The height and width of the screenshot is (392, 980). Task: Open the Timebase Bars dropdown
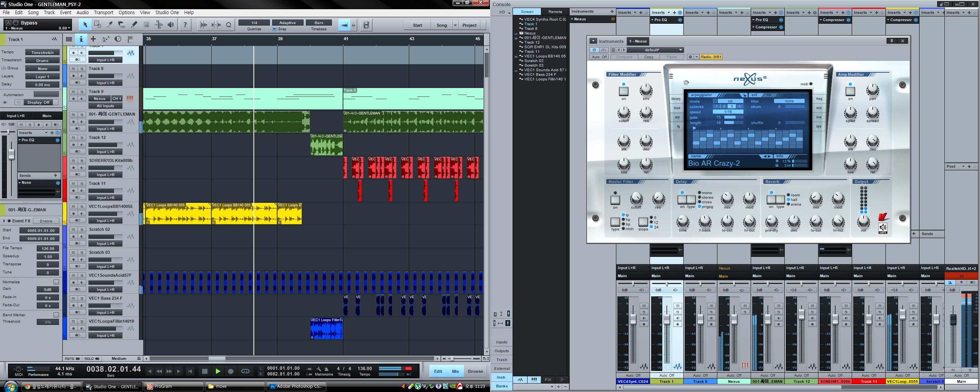coord(319,23)
